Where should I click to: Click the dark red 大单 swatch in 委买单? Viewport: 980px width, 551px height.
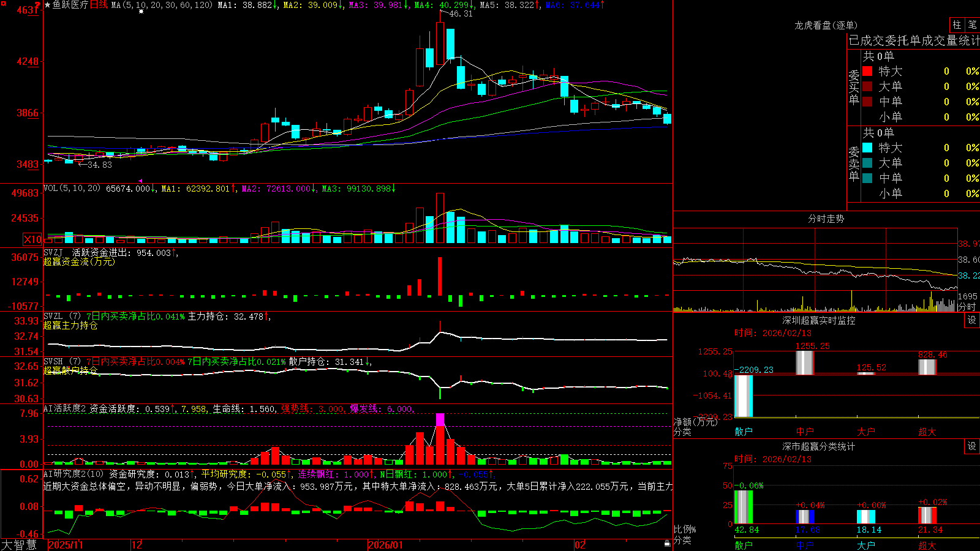click(x=867, y=86)
